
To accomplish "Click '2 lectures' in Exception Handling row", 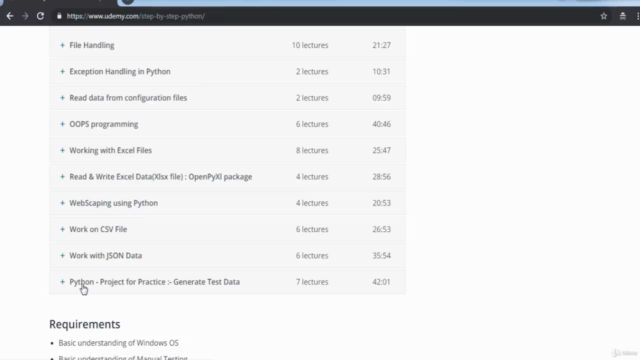I will pyautogui.click(x=312, y=71).
